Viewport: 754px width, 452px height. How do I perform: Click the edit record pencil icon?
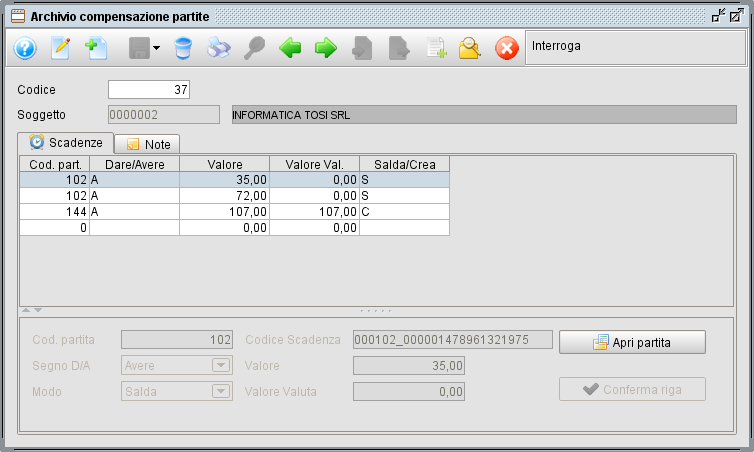[61, 48]
